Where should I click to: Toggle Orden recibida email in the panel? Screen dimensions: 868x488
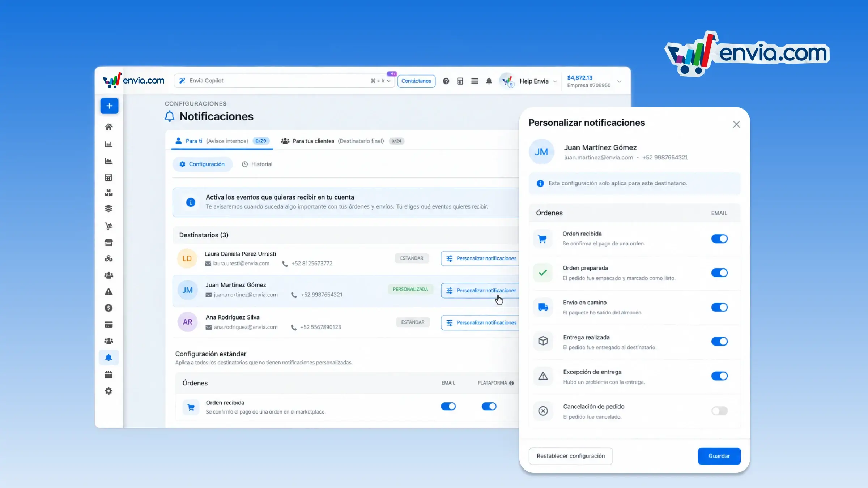coord(719,239)
